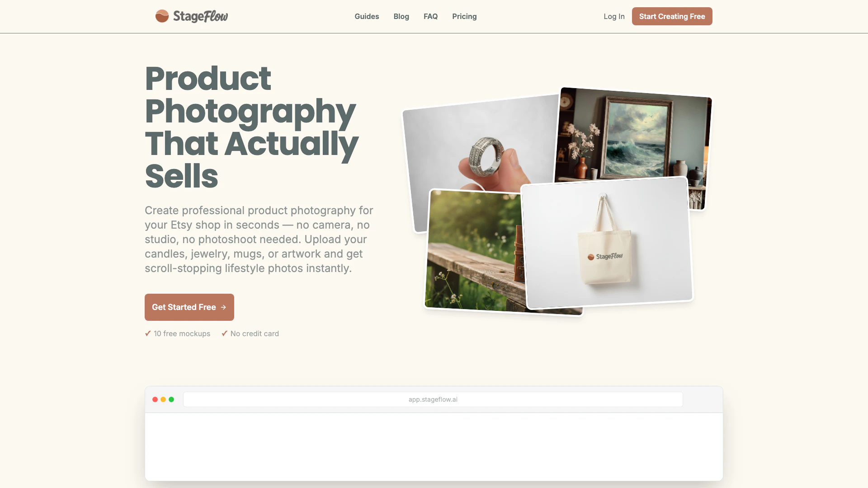Click the Log In link

point(614,16)
